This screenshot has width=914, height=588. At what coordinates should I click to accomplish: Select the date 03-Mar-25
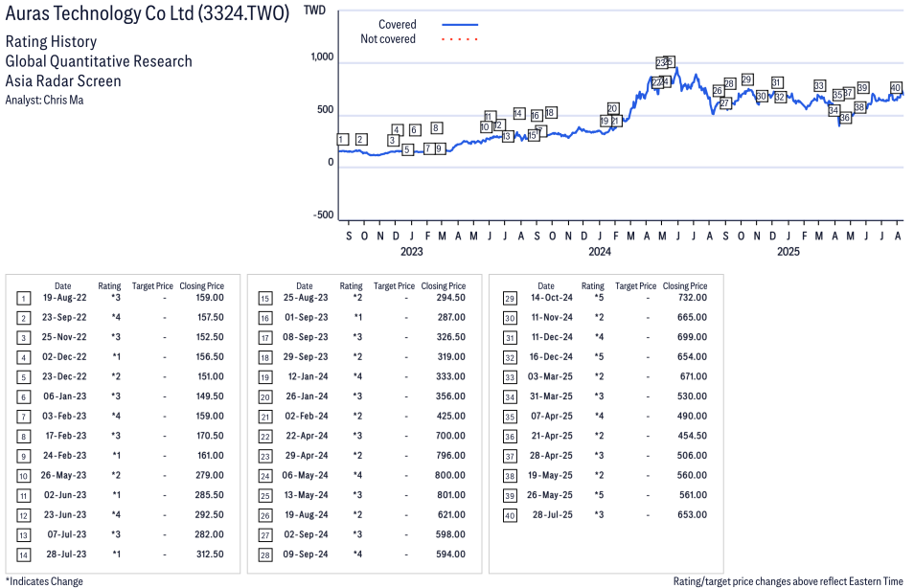550,376
